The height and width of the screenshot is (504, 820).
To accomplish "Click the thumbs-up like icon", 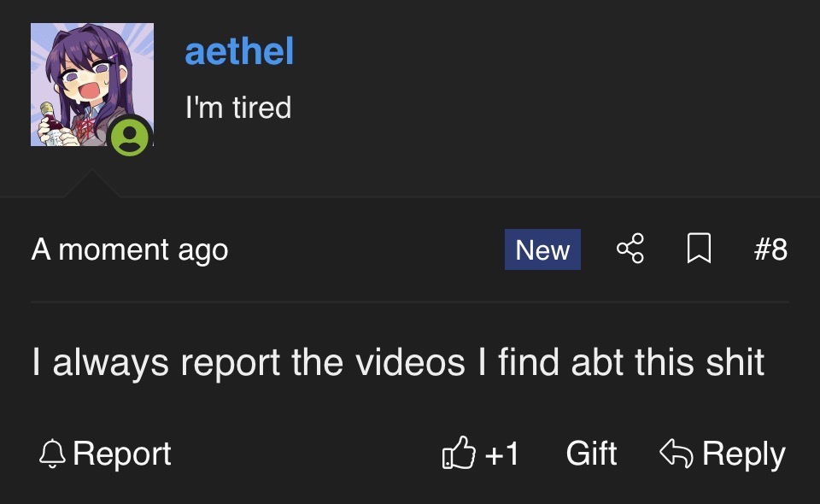I will tap(459, 453).
